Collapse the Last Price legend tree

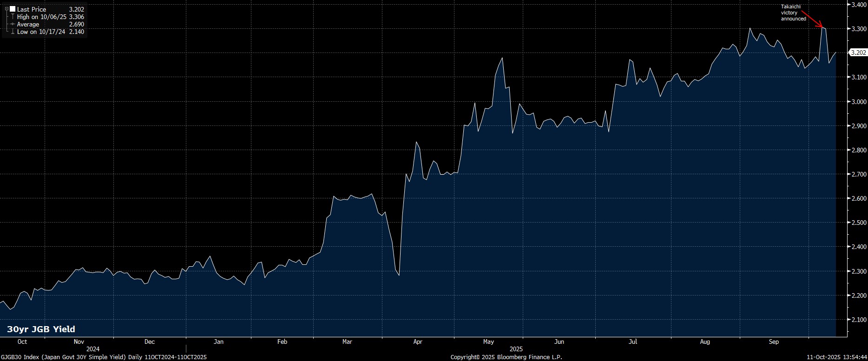(x=7, y=9)
